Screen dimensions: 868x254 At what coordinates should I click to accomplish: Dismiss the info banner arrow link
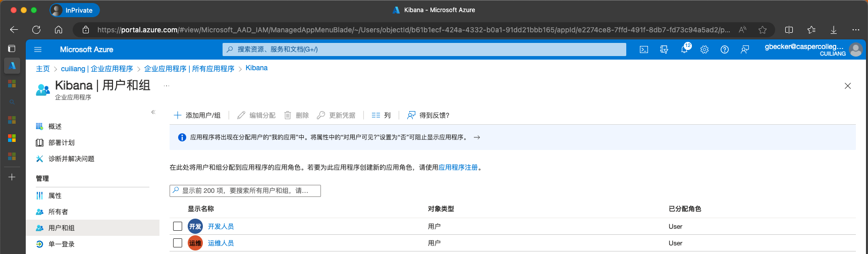pos(477,137)
